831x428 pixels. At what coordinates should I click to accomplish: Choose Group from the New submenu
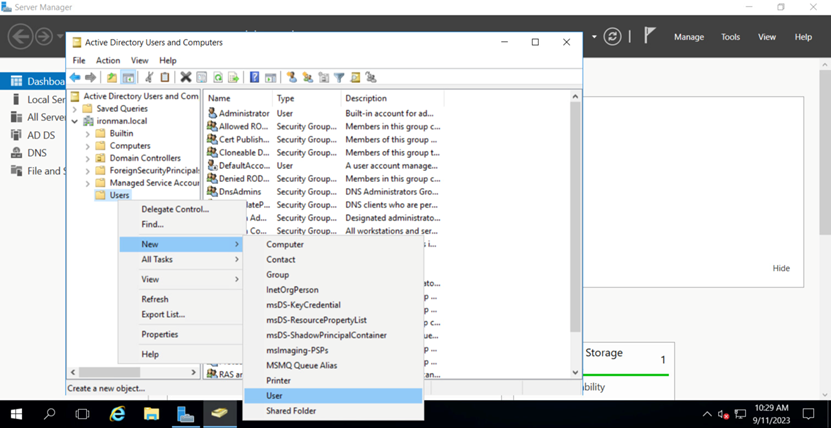(x=333, y=275)
